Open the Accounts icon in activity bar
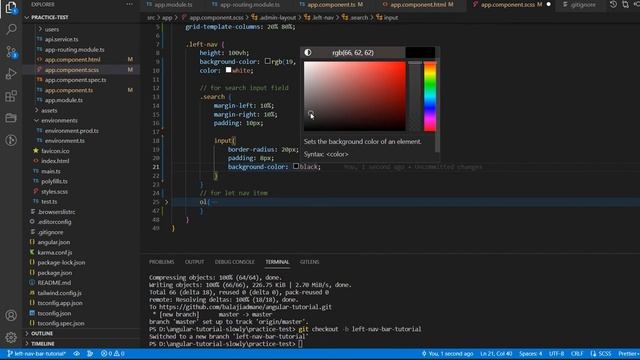The height and width of the screenshot is (360, 640). [11, 315]
